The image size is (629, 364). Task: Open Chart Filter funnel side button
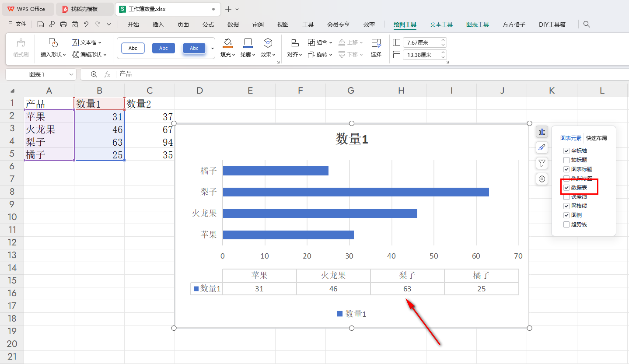(542, 163)
